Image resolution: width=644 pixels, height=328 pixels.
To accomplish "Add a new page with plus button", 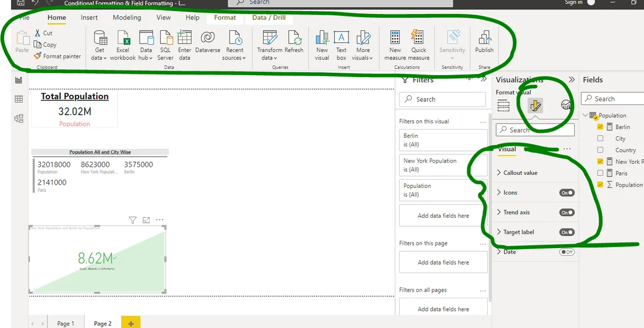I will coord(131,324).
